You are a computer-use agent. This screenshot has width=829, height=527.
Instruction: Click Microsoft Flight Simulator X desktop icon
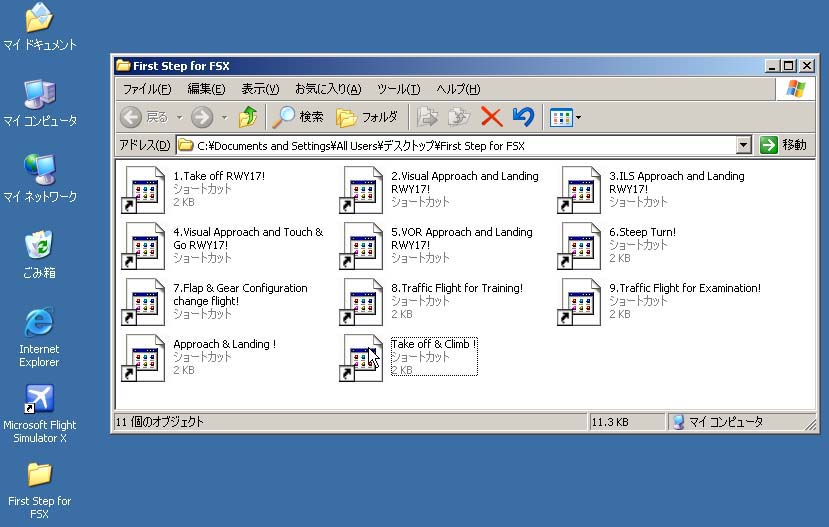coord(39,400)
